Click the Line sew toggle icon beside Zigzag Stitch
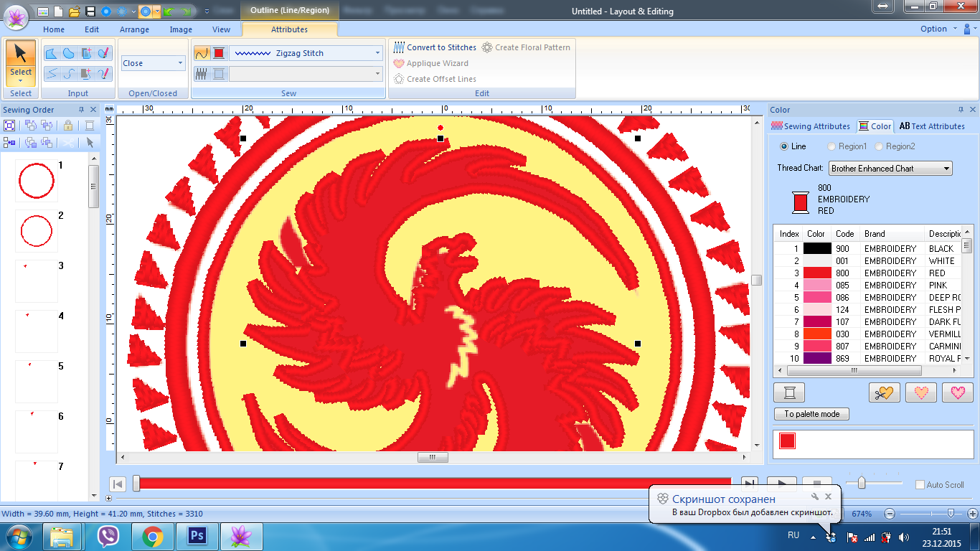The image size is (980, 551). click(202, 53)
